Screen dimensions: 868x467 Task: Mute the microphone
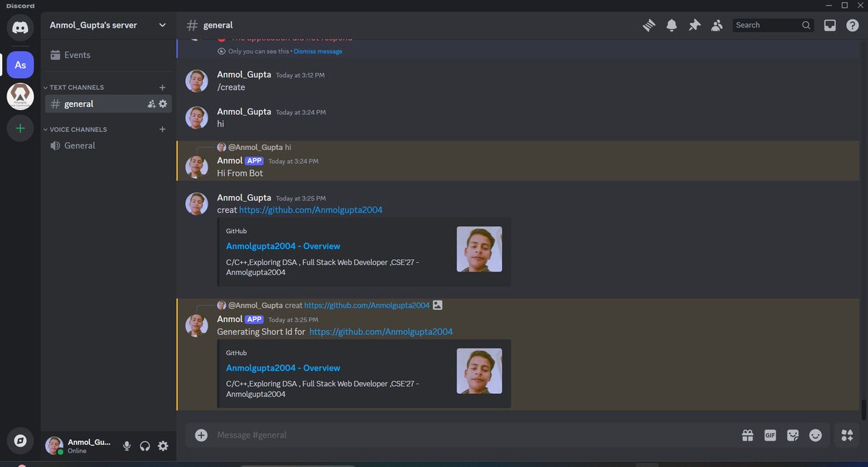(x=127, y=446)
